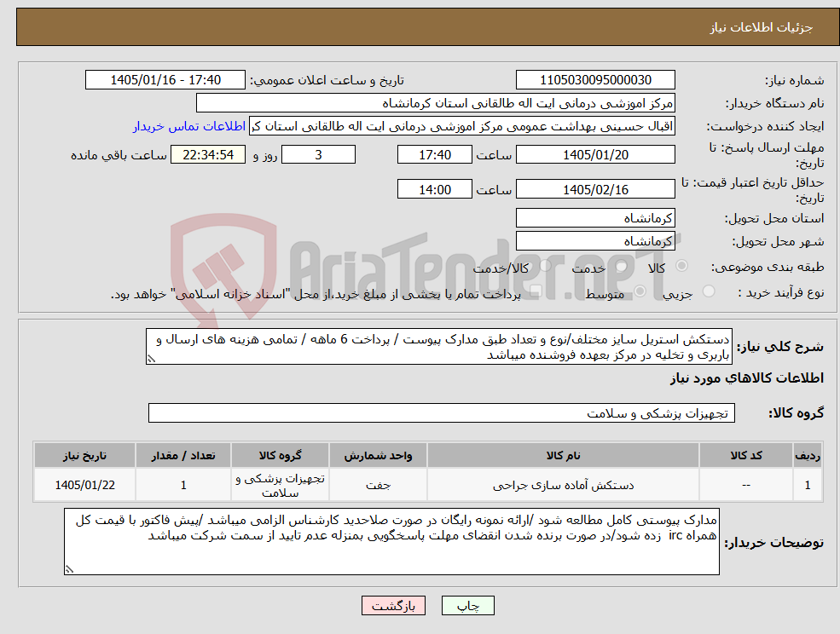The width and height of the screenshot is (840, 634).
Task: Click the شرح کلی نیاز label
Action: pos(780,347)
